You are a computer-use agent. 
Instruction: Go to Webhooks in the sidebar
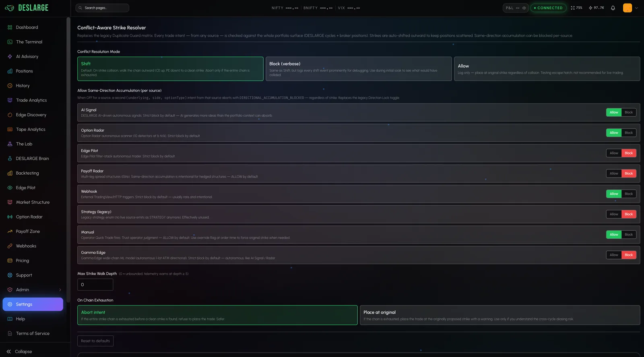pos(33,246)
